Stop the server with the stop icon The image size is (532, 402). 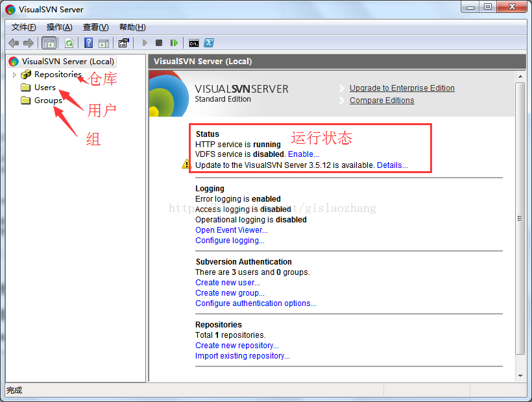tap(159, 43)
